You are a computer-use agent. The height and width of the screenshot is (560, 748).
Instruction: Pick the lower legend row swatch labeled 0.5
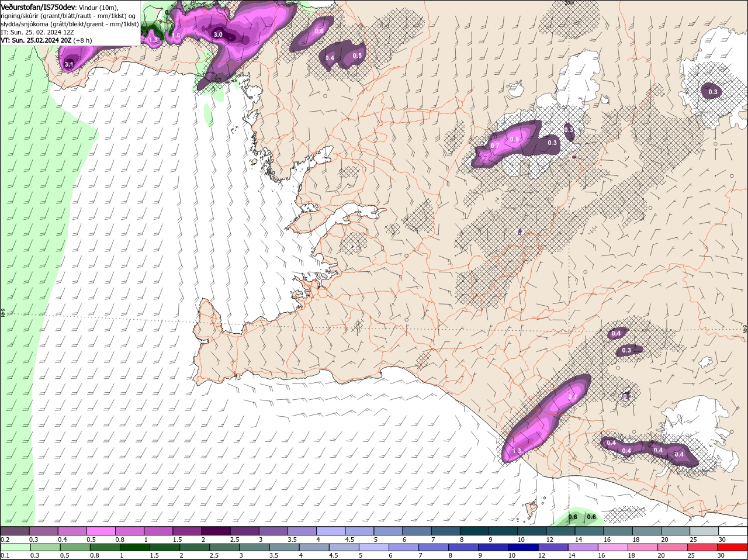(x=75, y=548)
